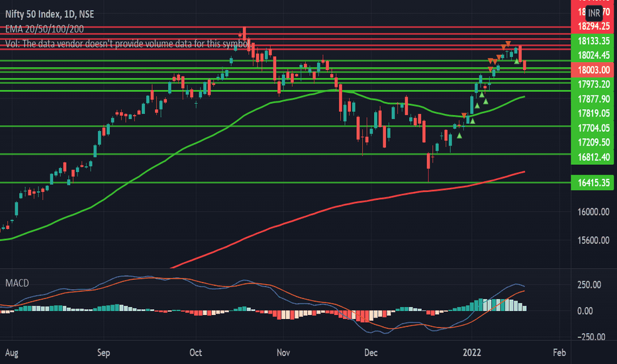Click the Feb label on time axis

559,353
